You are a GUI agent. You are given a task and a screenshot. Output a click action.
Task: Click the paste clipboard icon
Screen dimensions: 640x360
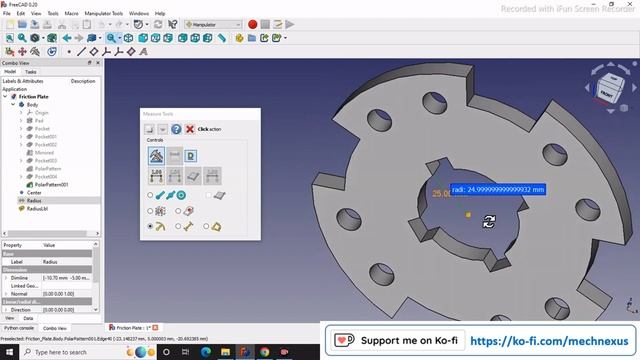[87, 24]
